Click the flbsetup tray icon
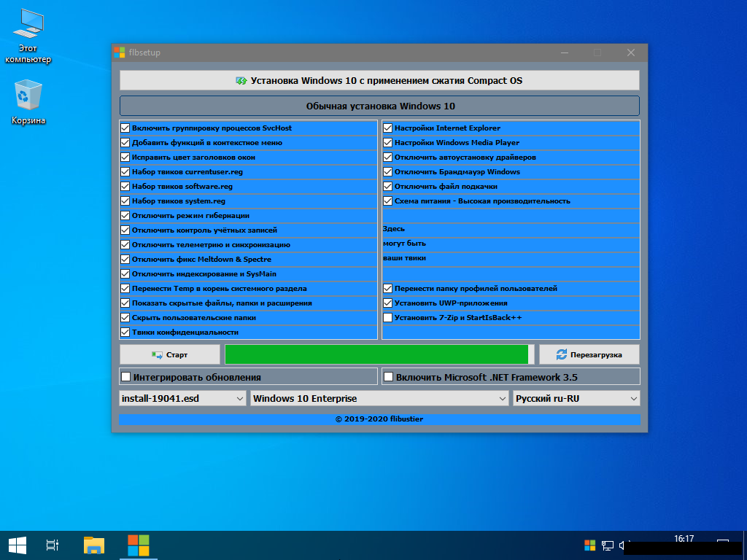The image size is (747, 560). tap(589, 545)
